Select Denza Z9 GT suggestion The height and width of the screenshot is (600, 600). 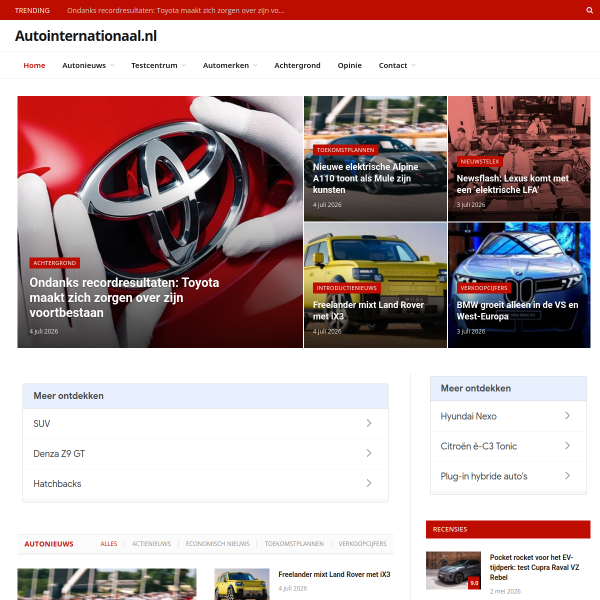[205, 454]
